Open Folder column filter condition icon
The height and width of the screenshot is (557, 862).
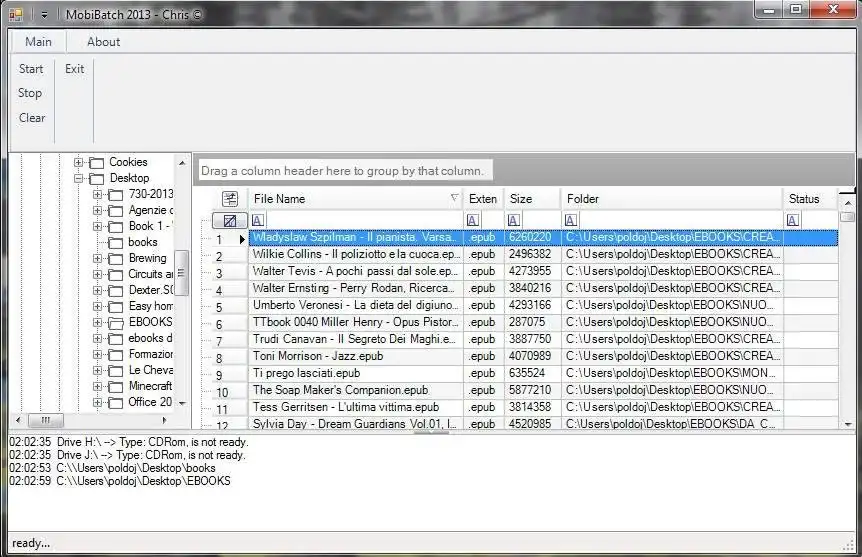571,220
